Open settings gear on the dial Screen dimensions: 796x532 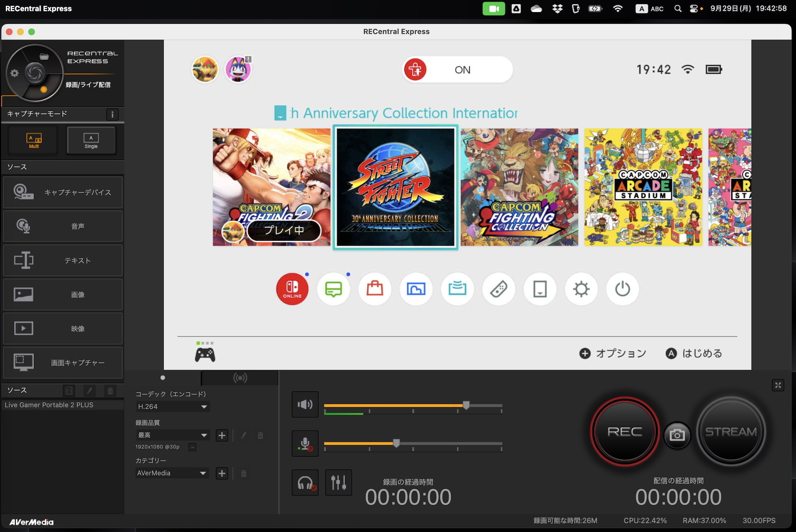click(x=15, y=73)
